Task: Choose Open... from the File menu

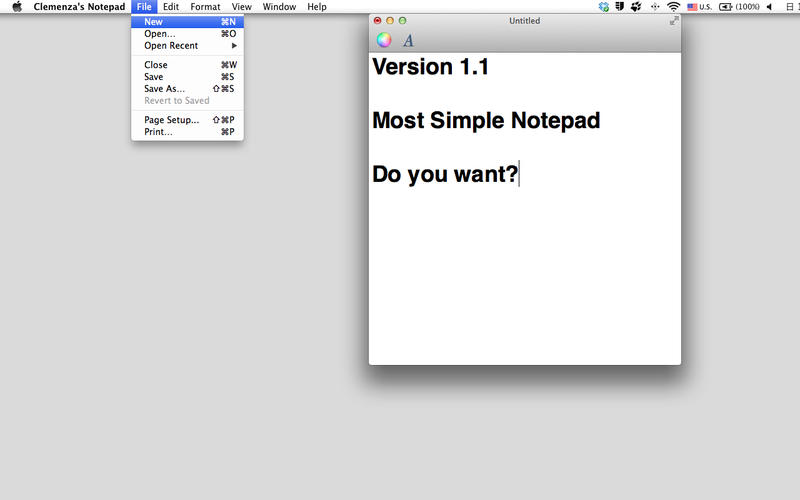Action: (x=187, y=34)
